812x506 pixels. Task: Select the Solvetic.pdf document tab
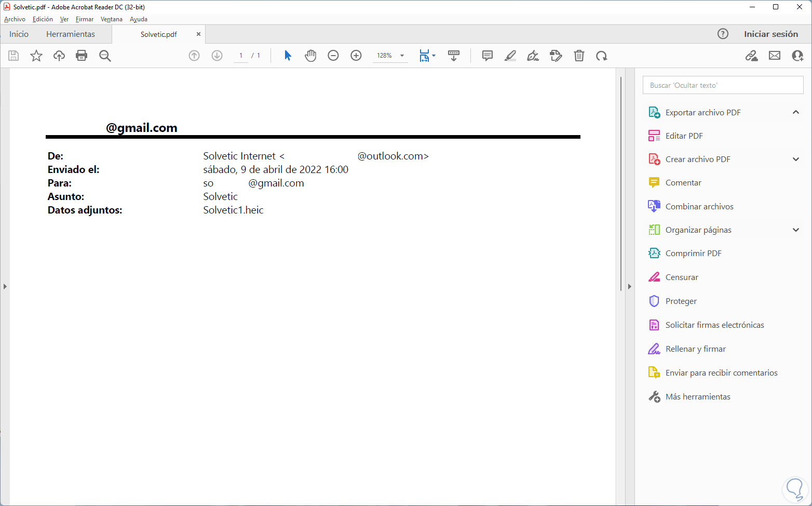[x=159, y=34]
